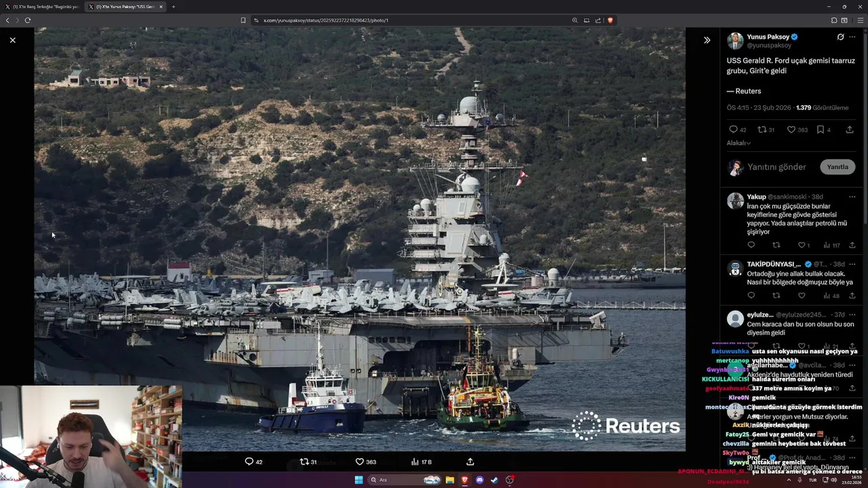Image resolution: width=868 pixels, height=488 pixels.
Task: Open Discord from taskbar
Action: 479,480
